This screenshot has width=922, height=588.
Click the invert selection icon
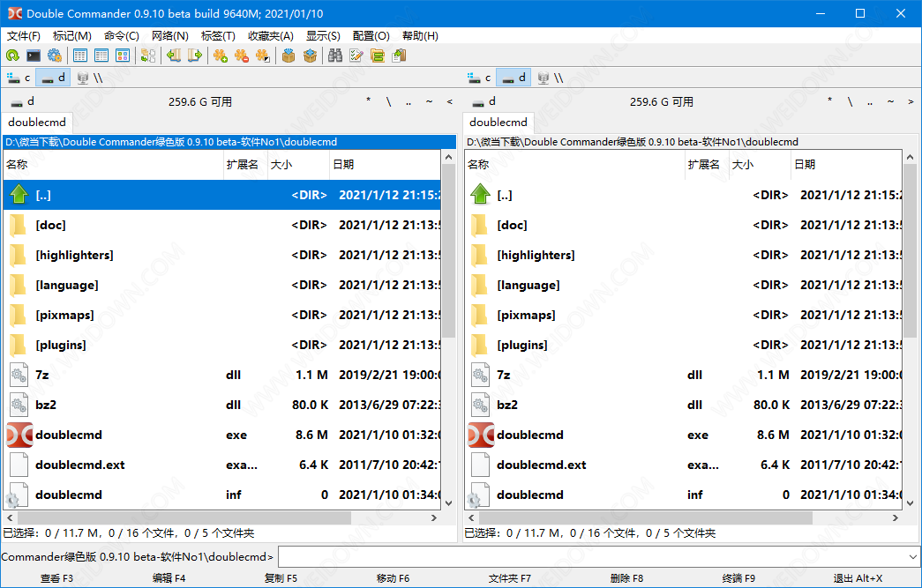[263, 56]
